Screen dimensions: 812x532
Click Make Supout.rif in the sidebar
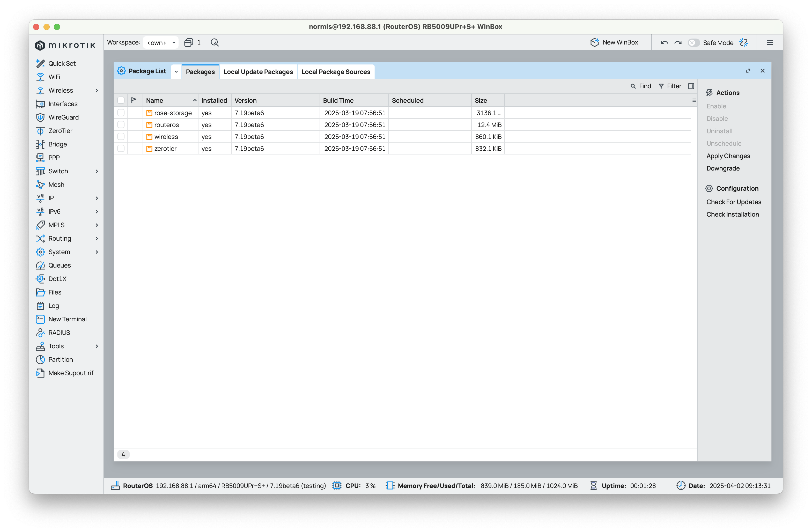[x=71, y=373]
